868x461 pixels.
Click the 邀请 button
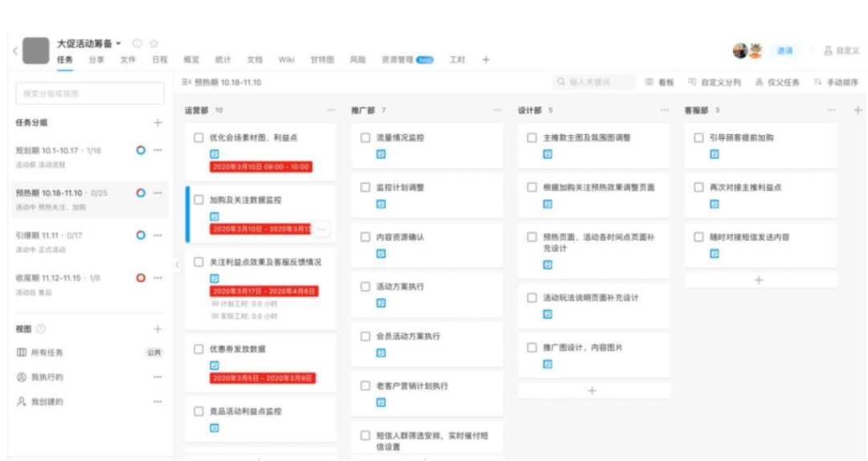coord(784,51)
